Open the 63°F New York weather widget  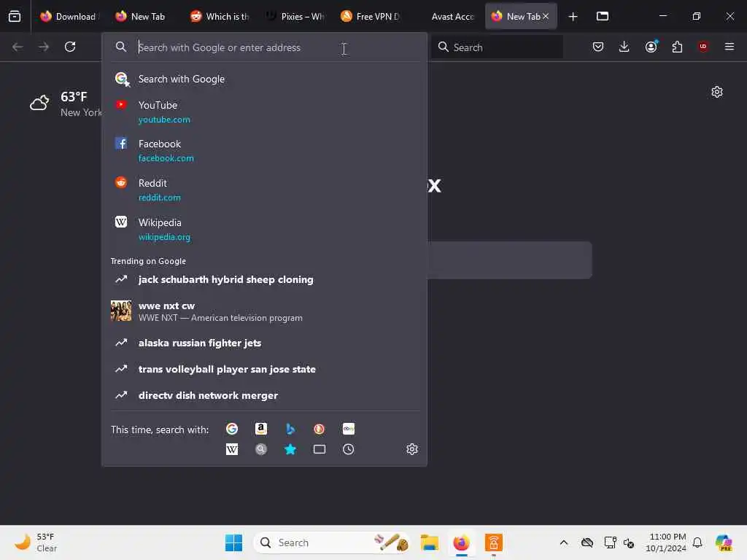pos(66,104)
